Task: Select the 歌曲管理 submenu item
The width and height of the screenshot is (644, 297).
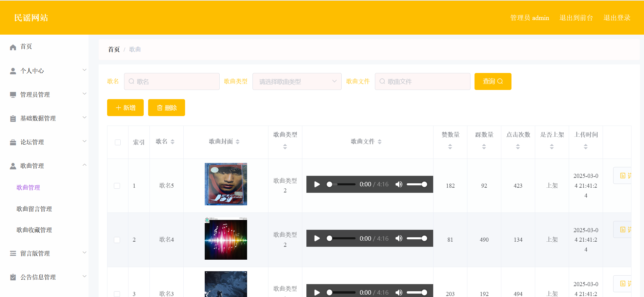Action: [x=28, y=187]
